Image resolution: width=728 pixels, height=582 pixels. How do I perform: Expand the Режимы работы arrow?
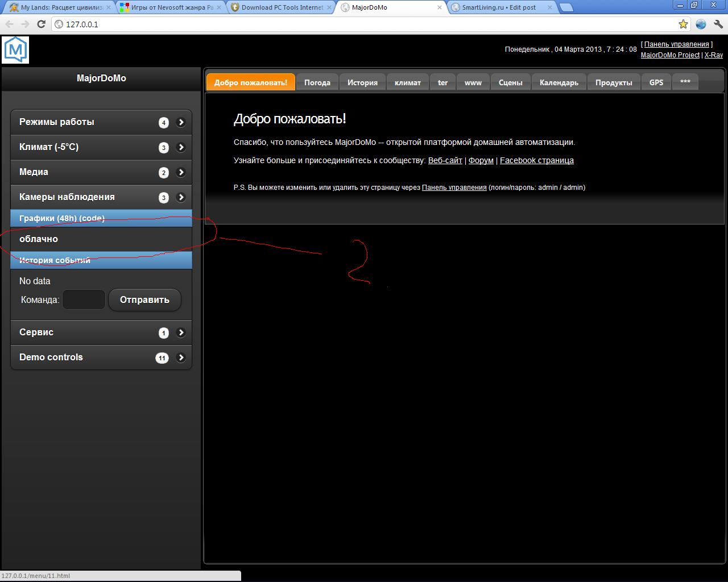(181, 122)
